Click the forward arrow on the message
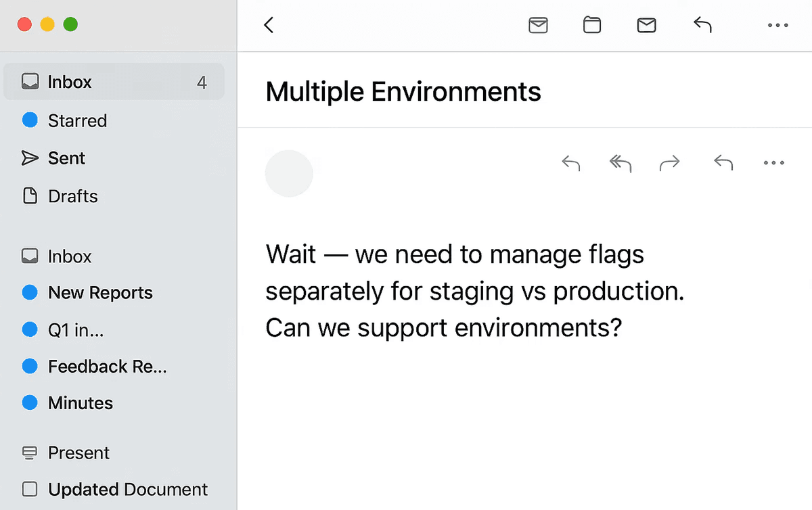812x510 pixels. (x=669, y=163)
